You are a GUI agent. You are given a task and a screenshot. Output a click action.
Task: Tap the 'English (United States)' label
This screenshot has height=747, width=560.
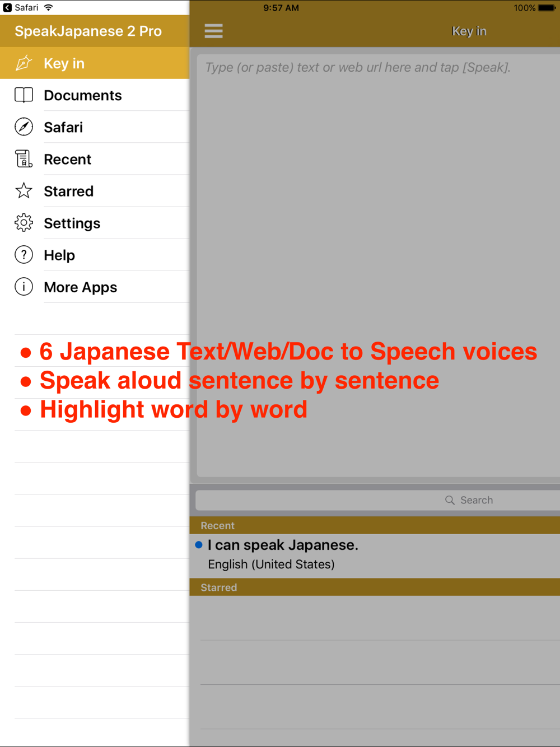pyautogui.click(x=271, y=564)
